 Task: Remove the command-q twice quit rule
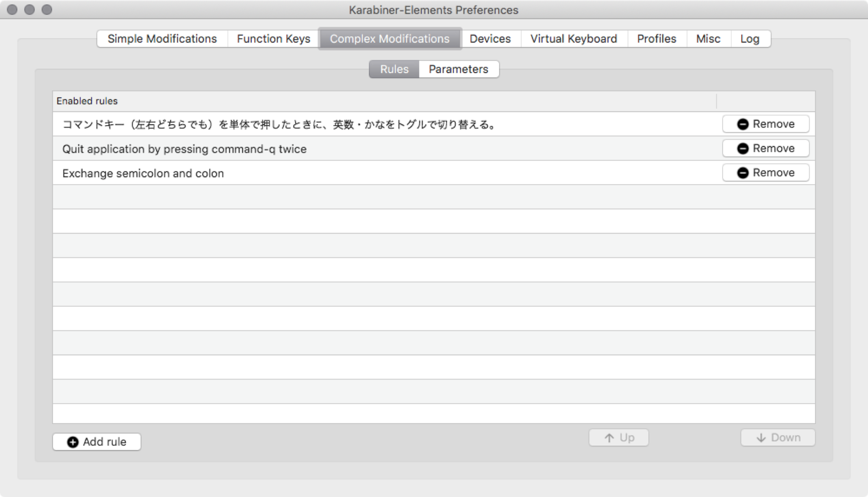tap(765, 148)
